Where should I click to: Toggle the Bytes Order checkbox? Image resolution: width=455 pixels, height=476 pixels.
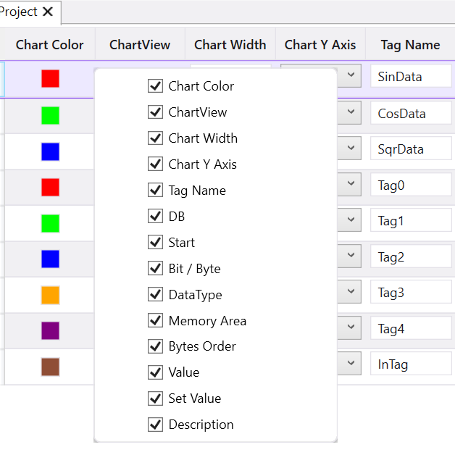tap(156, 346)
